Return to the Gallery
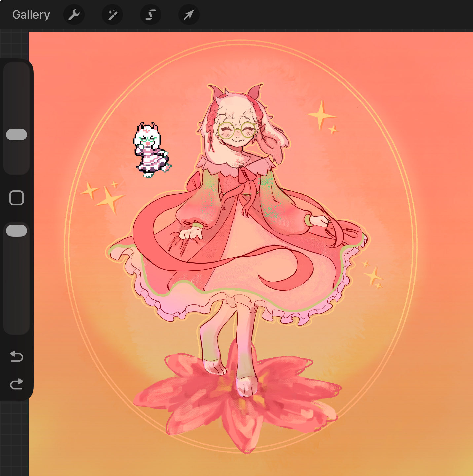 (x=31, y=15)
